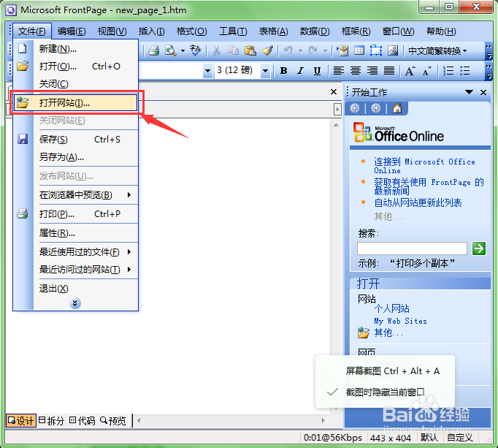Justify text alignment
498x448 pixels.
pyautogui.click(x=389, y=71)
